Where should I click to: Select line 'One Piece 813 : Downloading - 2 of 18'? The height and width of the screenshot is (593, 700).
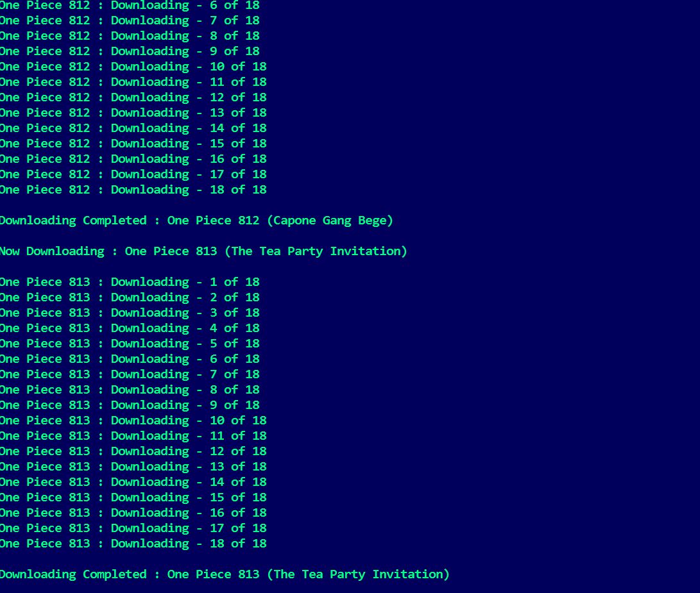click(130, 297)
